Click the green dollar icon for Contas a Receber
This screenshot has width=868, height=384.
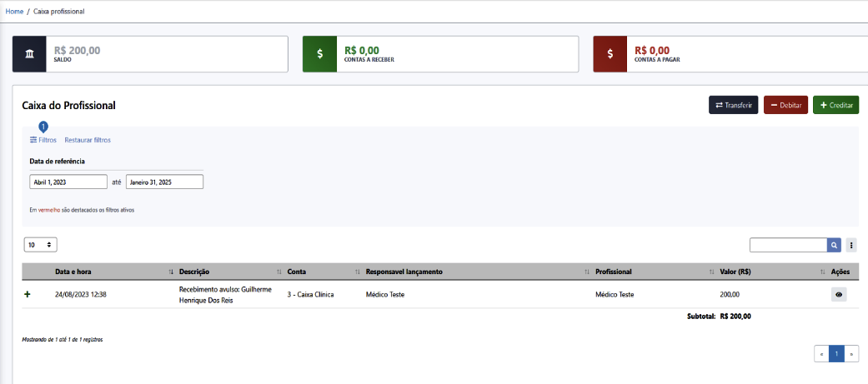tap(319, 54)
